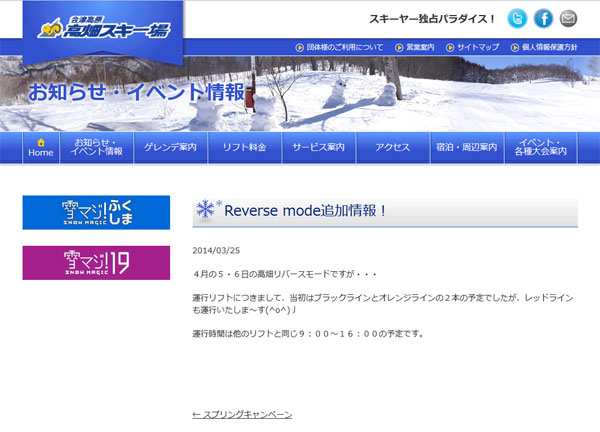Click the snowflake icon beside the article title
600x432 pixels.
(208, 210)
